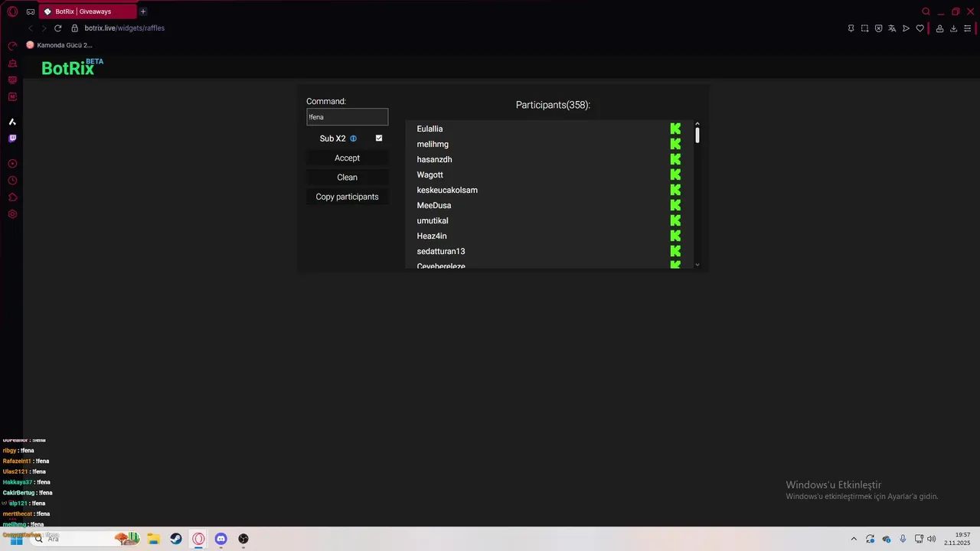
Task: Click the Accept button
Action: coord(347,158)
